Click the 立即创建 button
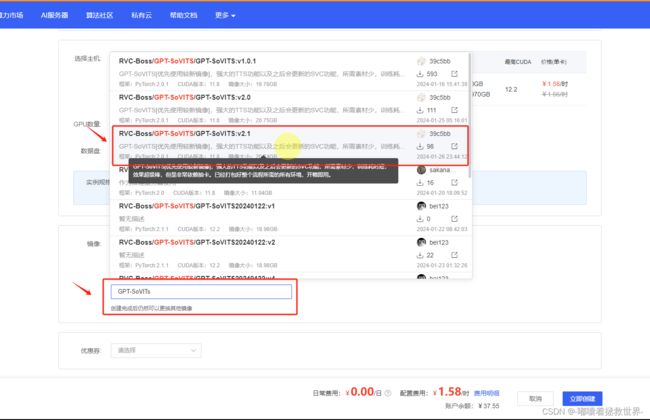Viewport: 650px width, 420px height. pos(583,397)
